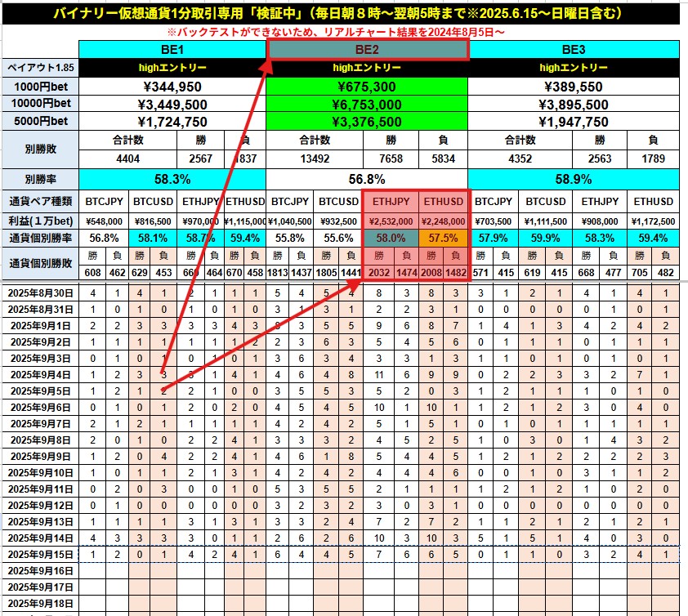Select the BE1 header cell
The image size is (688, 616).
point(172,50)
